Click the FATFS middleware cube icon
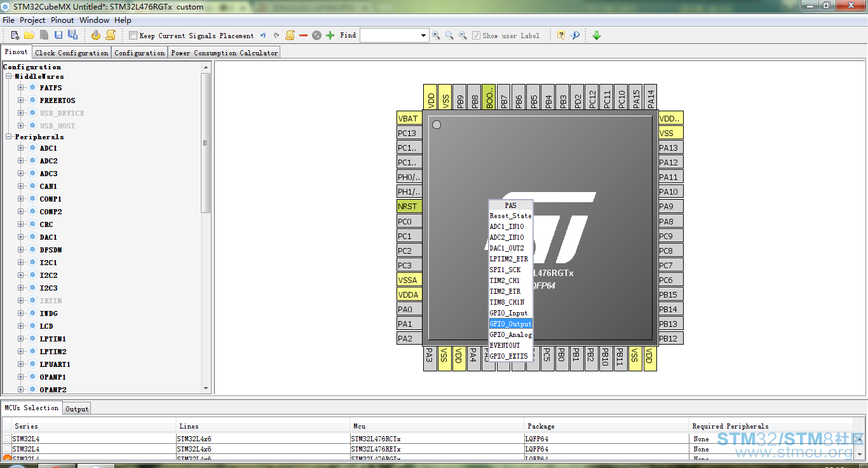This screenshot has height=468, width=868. click(32, 88)
